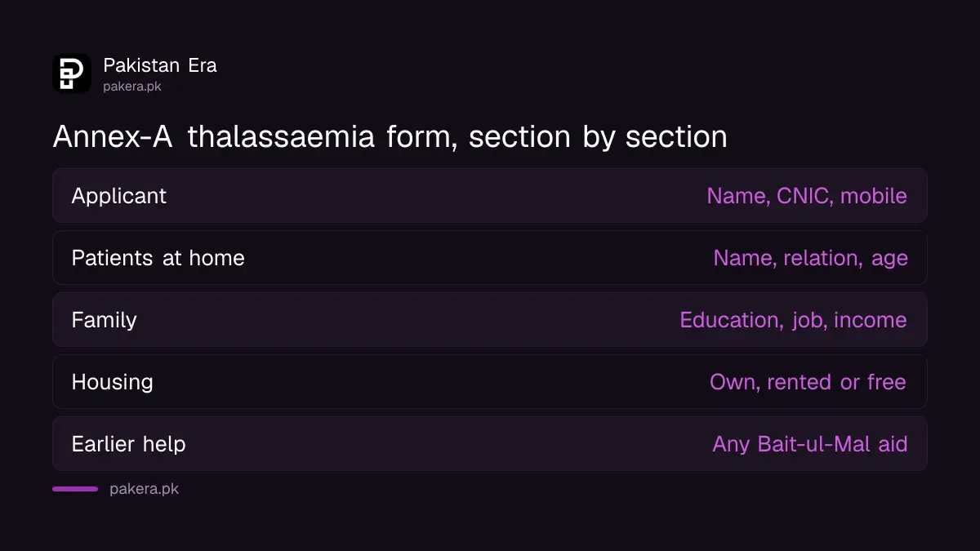Click the Name, relation, age text
The width and height of the screenshot is (980, 551).
click(810, 259)
